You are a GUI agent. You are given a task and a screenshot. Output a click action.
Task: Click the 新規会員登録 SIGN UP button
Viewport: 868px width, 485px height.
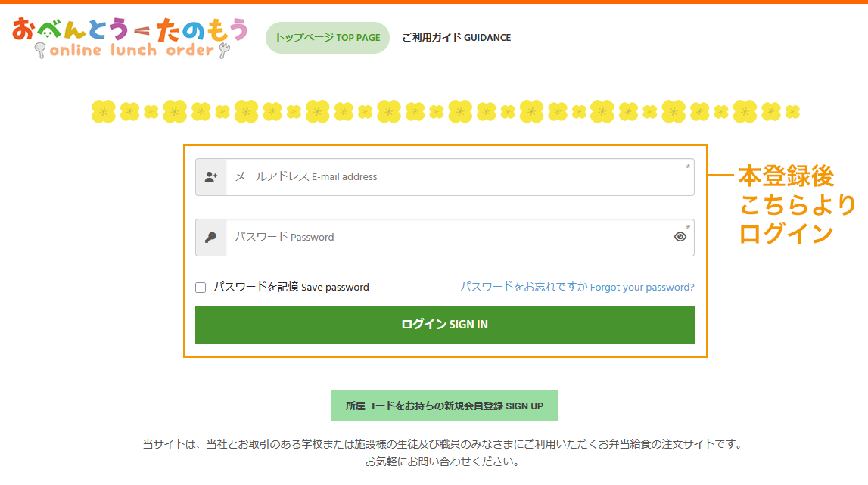click(444, 406)
